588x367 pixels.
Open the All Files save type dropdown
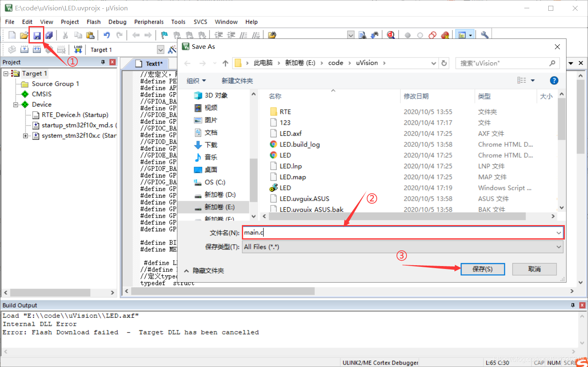tap(559, 247)
